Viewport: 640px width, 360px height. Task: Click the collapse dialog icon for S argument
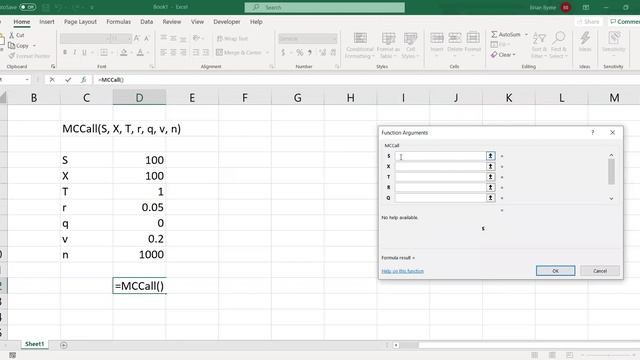pyautogui.click(x=490, y=156)
